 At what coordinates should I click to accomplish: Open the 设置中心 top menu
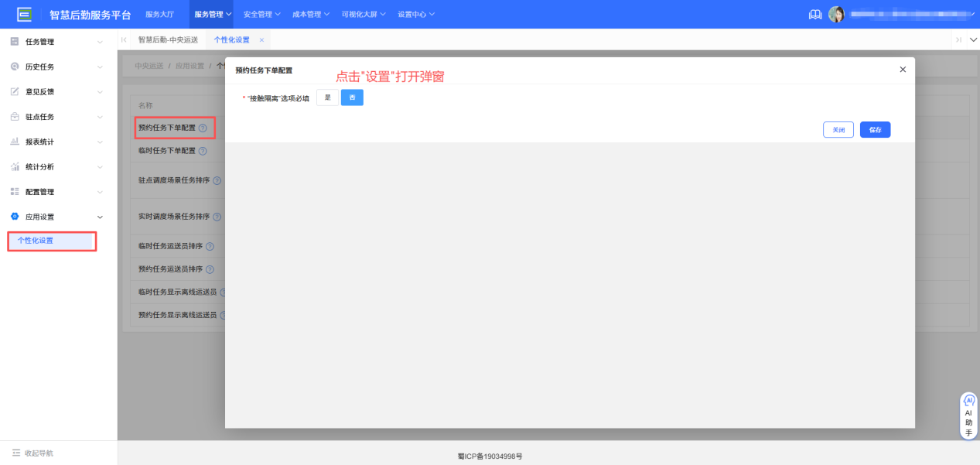(415, 14)
